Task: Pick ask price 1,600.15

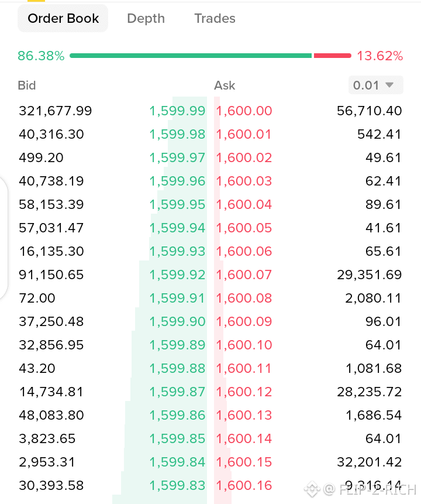Action: 244,462
